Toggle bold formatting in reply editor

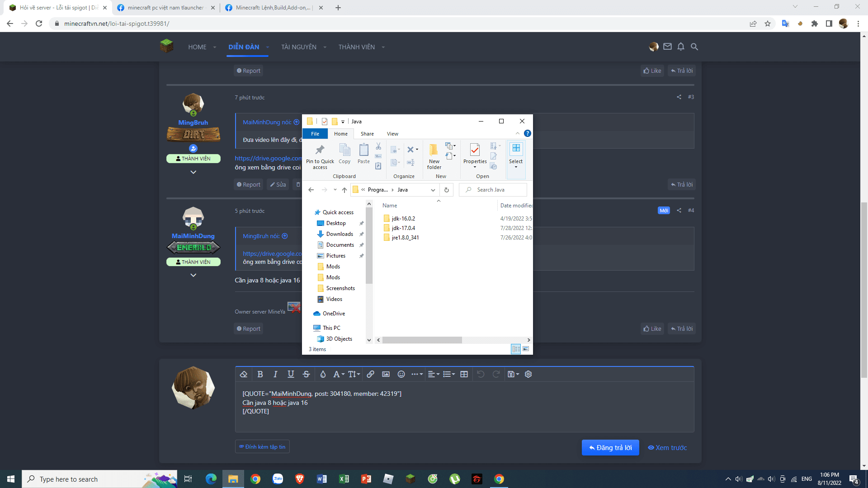[260, 374]
